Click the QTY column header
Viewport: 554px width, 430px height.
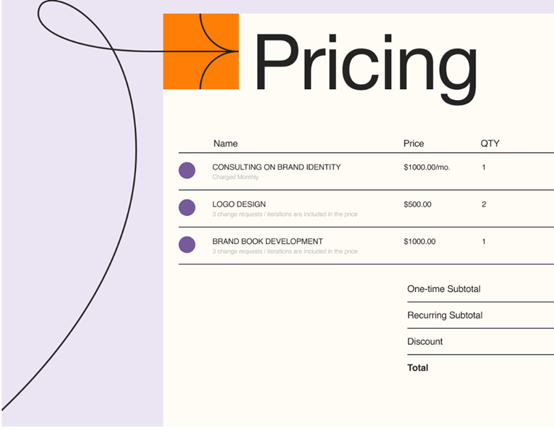point(490,143)
